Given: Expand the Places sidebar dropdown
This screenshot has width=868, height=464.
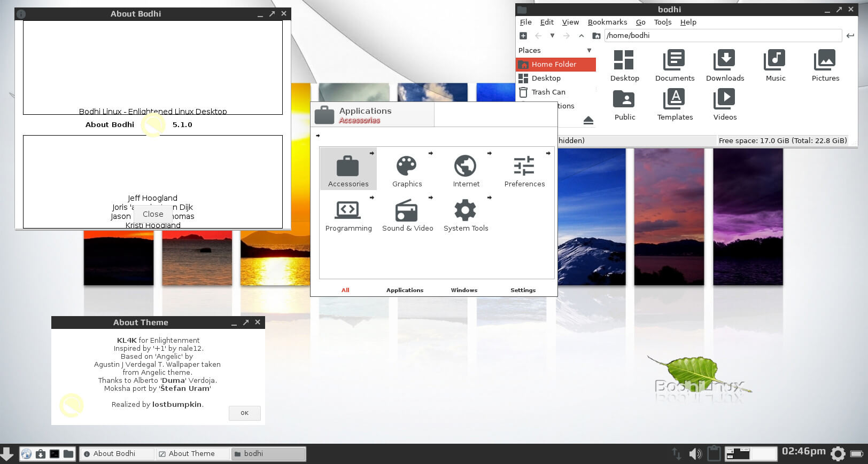Looking at the screenshot, I should pos(589,50).
